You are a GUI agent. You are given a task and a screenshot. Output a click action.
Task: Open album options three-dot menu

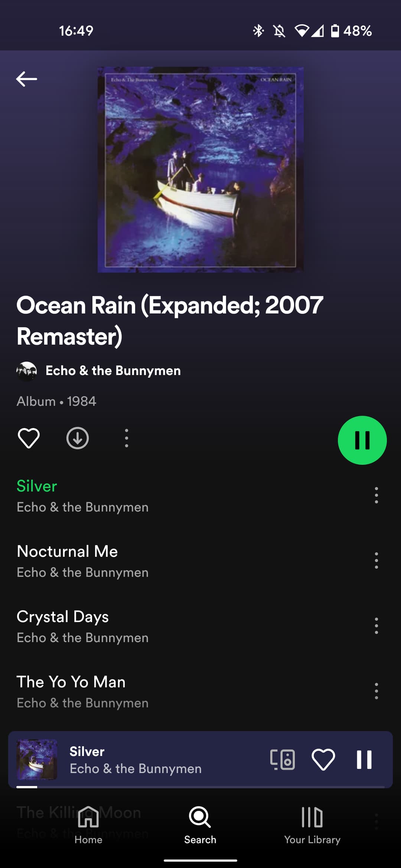[x=127, y=438]
